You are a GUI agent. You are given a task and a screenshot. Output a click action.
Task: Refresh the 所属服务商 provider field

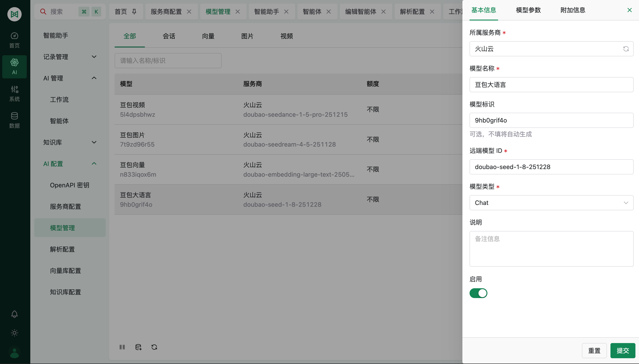click(626, 49)
